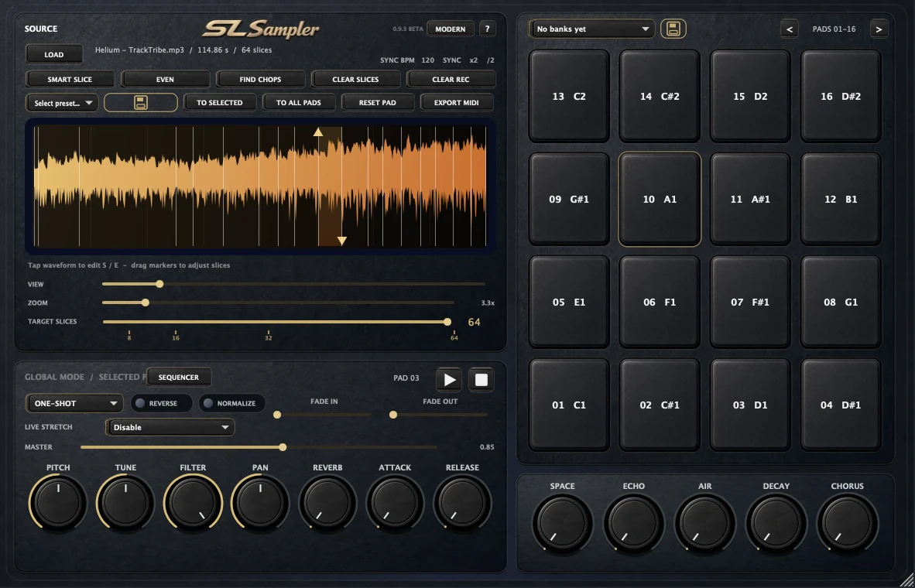Screen dimensions: 915x588
Task: Set sync multiplier to x2
Action: (x=473, y=60)
